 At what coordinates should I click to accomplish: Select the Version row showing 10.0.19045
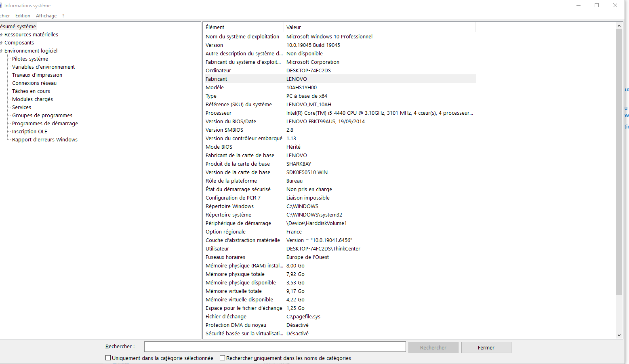coord(339,45)
